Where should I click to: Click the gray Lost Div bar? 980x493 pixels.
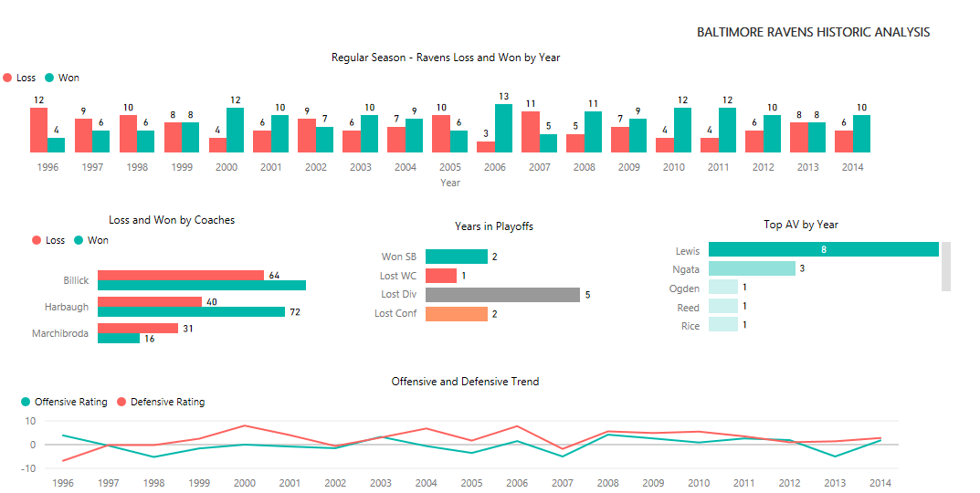click(502, 295)
